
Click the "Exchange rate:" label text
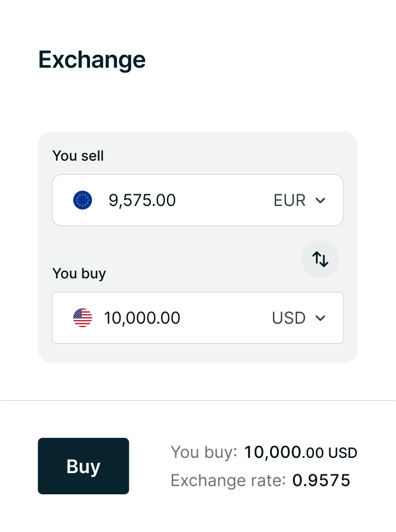click(228, 481)
